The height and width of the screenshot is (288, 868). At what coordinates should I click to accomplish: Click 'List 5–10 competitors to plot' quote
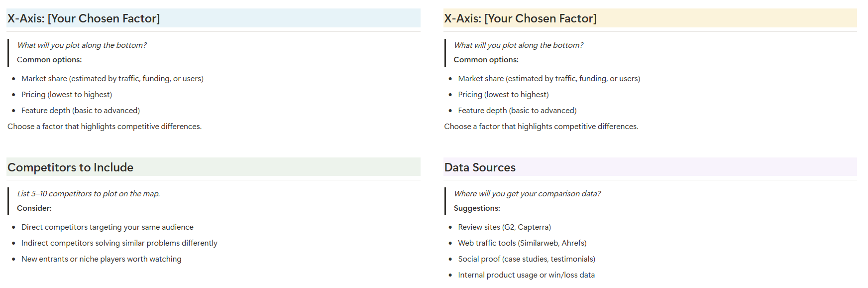point(88,194)
